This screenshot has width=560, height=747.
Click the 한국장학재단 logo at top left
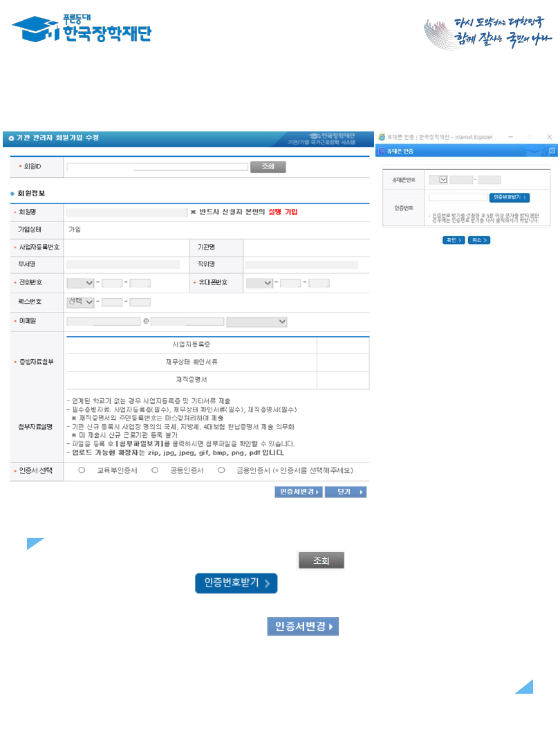82,28
